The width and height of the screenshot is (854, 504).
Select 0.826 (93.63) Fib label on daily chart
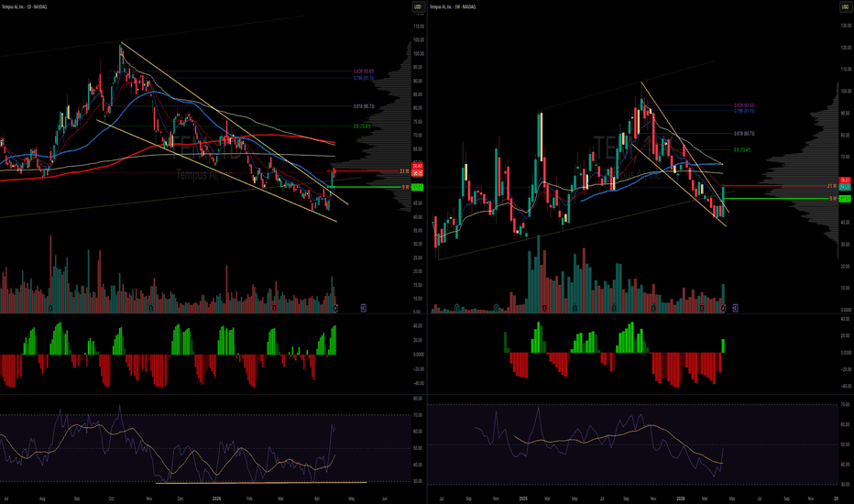pos(364,71)
